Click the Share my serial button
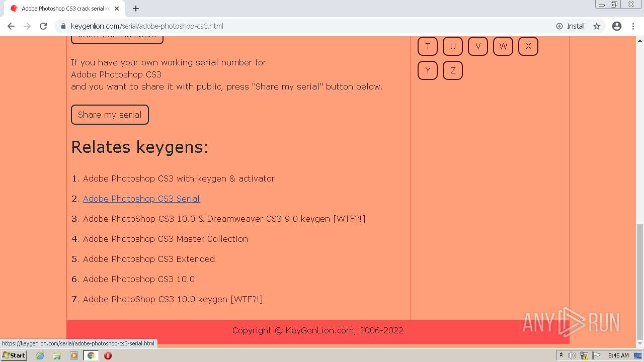This screenshot has height=362, width=644. point(110,115)
